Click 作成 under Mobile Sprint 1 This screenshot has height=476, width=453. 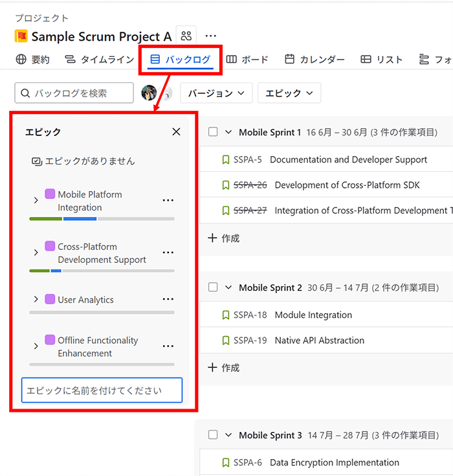click(224, 238)
